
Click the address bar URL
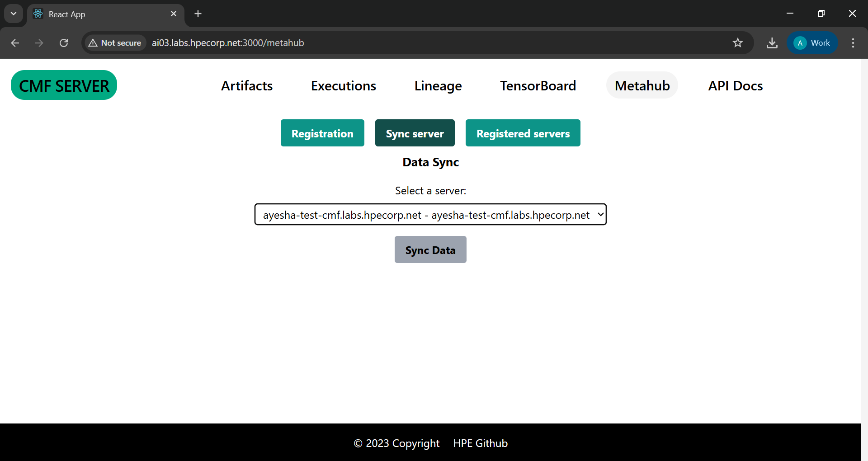tap(228, 43)
